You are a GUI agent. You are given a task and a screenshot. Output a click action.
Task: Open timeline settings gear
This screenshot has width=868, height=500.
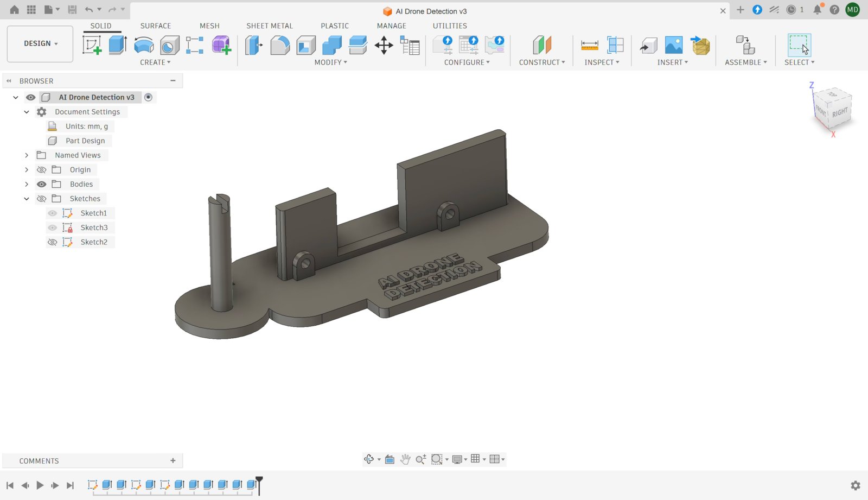(x=856, y=485)
